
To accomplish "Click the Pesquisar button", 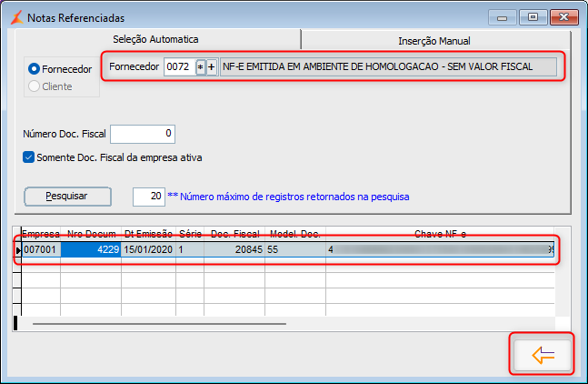I will [67, 197].
